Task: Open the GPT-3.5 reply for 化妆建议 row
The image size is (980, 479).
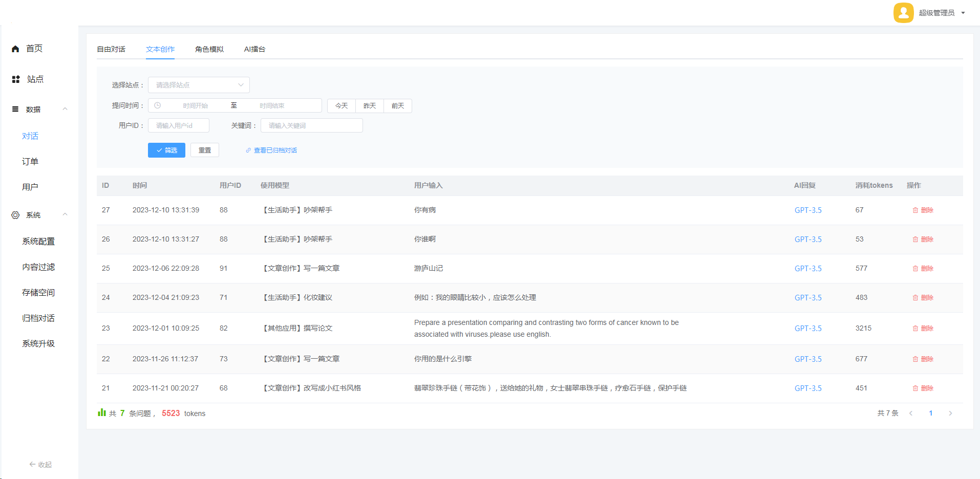Action: [x=808, y=298]
